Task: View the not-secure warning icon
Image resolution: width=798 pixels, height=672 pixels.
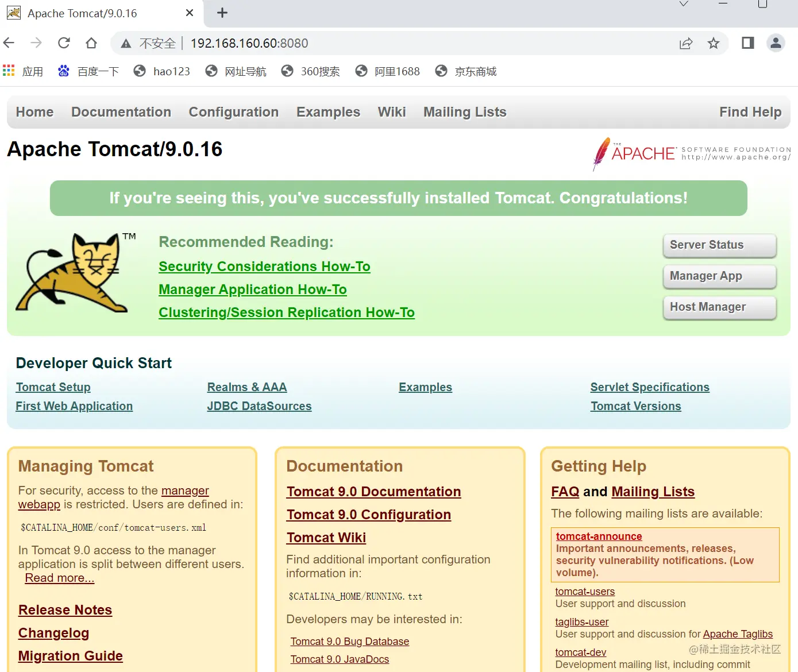Action: (126, 44)
